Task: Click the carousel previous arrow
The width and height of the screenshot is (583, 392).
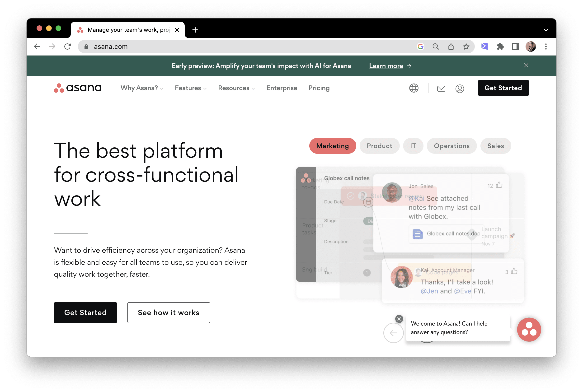Action: click(393, 333)
